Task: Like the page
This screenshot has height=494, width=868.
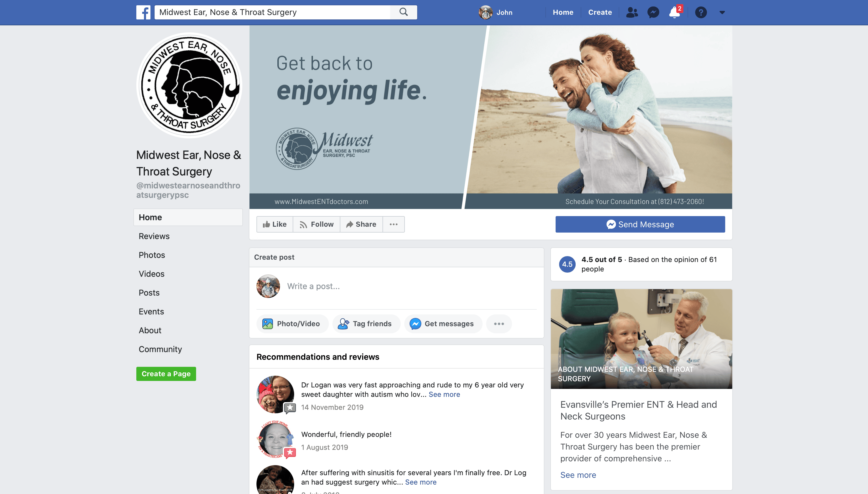Action: pyautogui.click(x=275, y=224)
